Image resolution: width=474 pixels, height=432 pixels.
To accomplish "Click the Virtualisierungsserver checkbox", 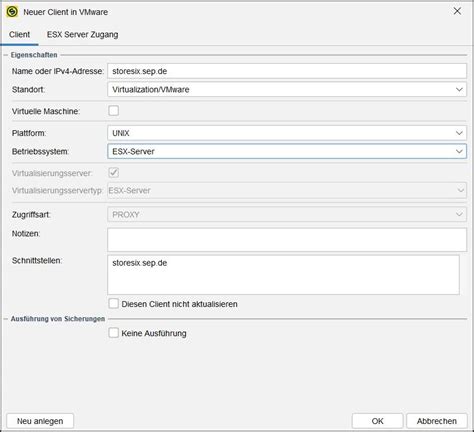I will pyautogui.click(x=114, y=173).
